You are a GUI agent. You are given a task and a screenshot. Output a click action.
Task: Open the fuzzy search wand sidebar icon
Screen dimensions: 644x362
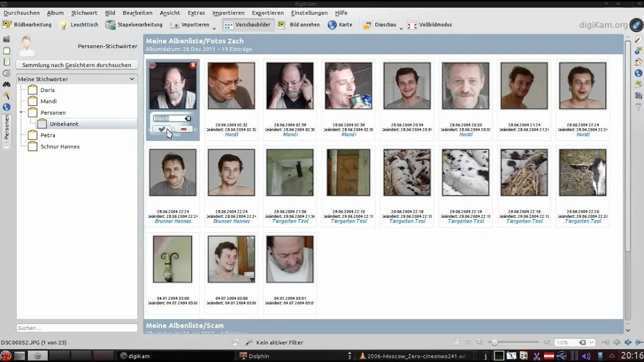point(7,96)
